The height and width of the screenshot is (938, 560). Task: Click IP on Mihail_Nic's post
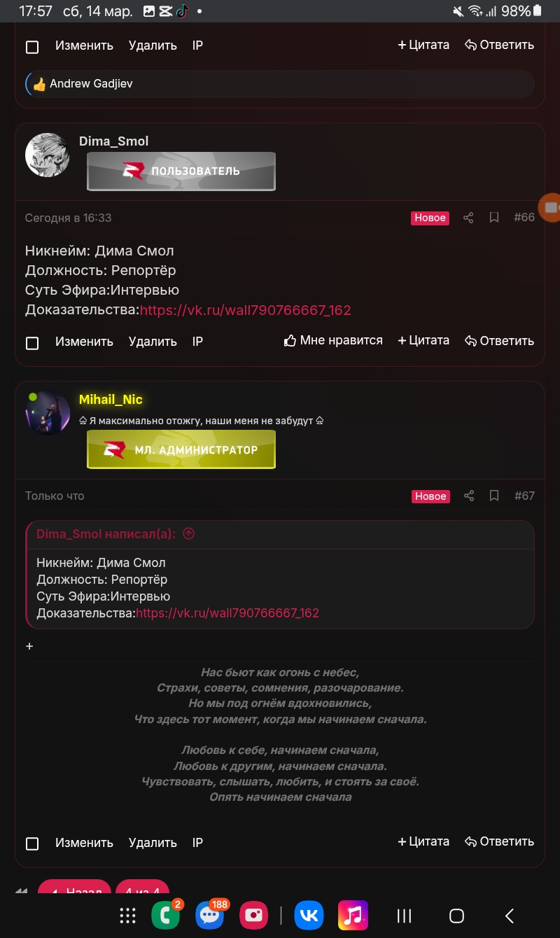click(x=197, y=842)
